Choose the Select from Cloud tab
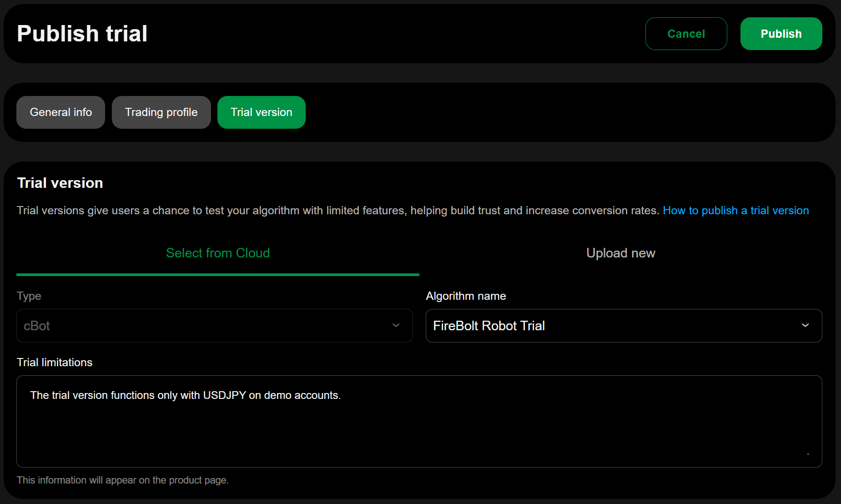 218,253
